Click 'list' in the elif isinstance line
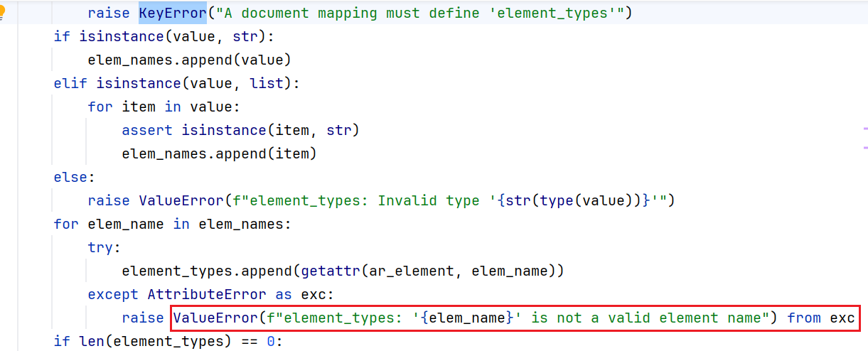Viewport: 868px width, 351px height. [x=267, y=83]
